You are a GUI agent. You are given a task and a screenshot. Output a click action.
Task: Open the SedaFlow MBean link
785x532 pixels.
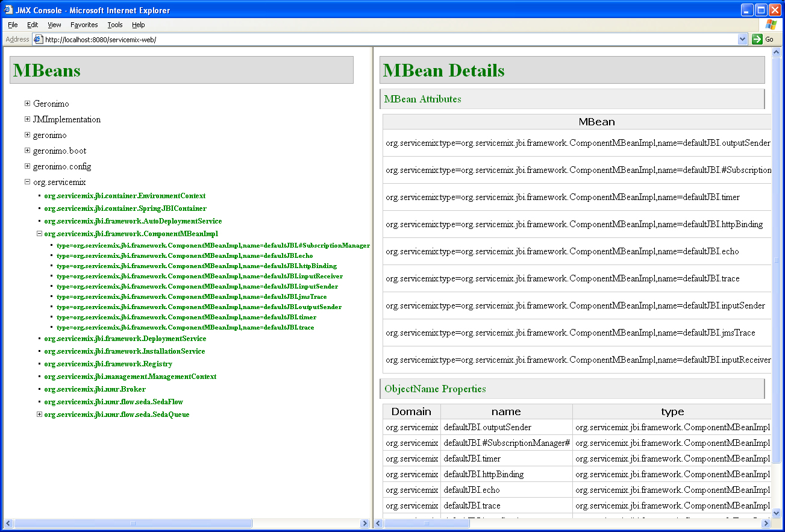(114, 402)
